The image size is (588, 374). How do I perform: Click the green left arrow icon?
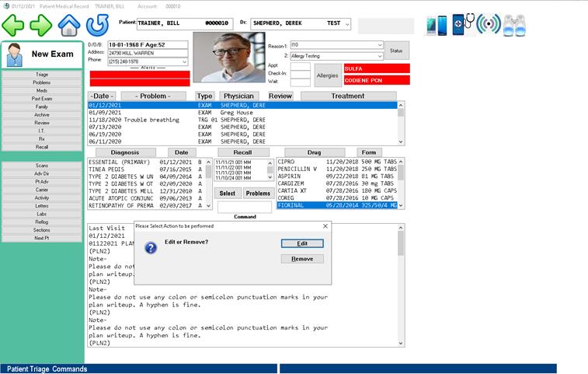pos(13,25)
